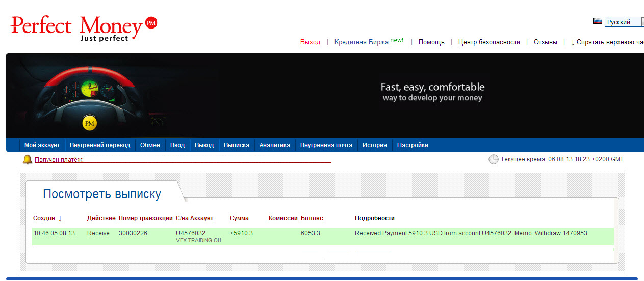The width and height of the screenshot is (644, 281).
Task: Click the yellow PM button on steering wheel
Action: pyautogui.click(x=90, y=123)
